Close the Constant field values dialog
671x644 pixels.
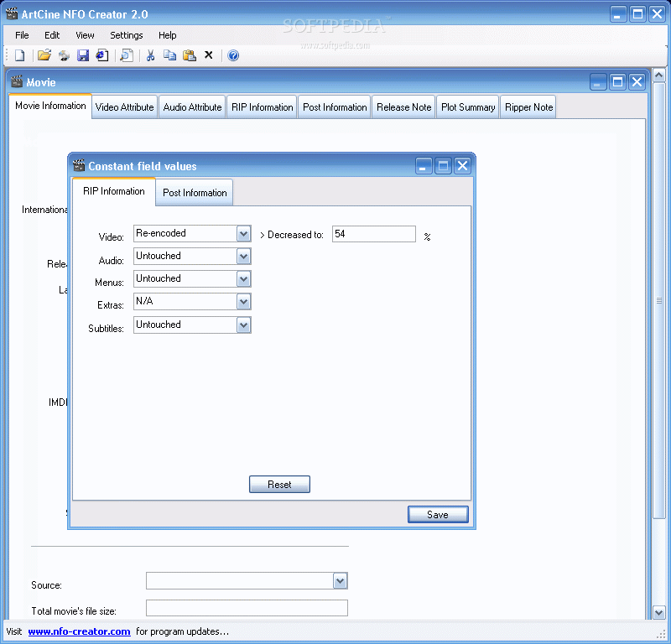463,165
